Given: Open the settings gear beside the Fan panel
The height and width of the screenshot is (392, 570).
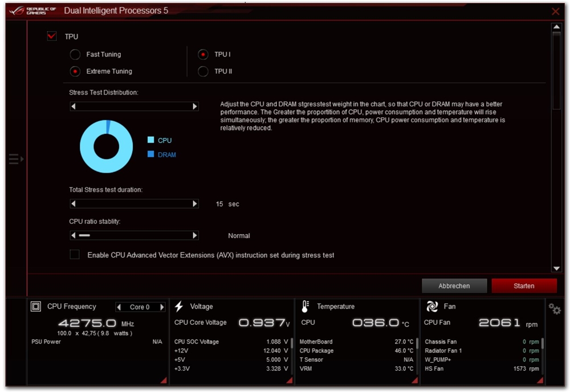Looking at the screenshot, I should coord(555,309).
